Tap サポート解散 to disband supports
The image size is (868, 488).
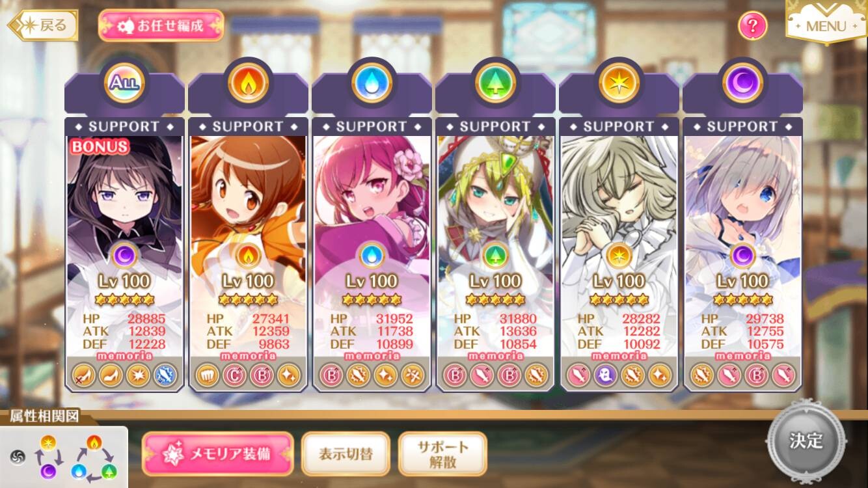point(442,454)
